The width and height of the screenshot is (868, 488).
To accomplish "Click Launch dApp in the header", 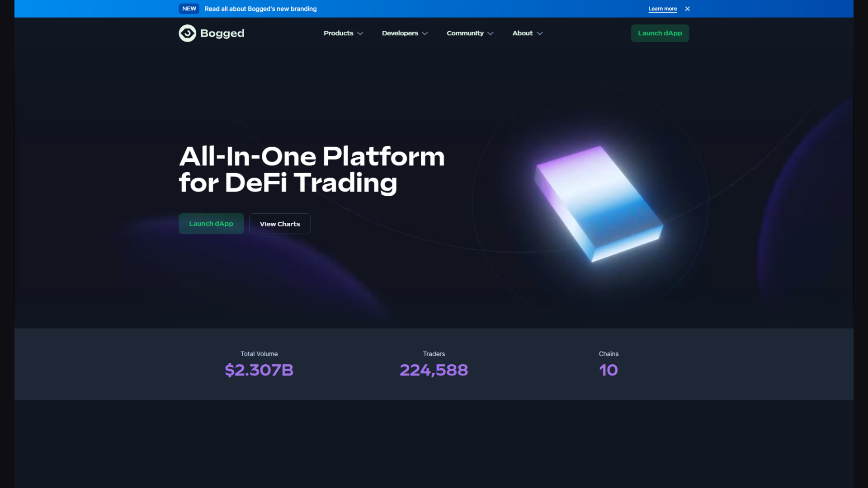I will tap(660, 33).
